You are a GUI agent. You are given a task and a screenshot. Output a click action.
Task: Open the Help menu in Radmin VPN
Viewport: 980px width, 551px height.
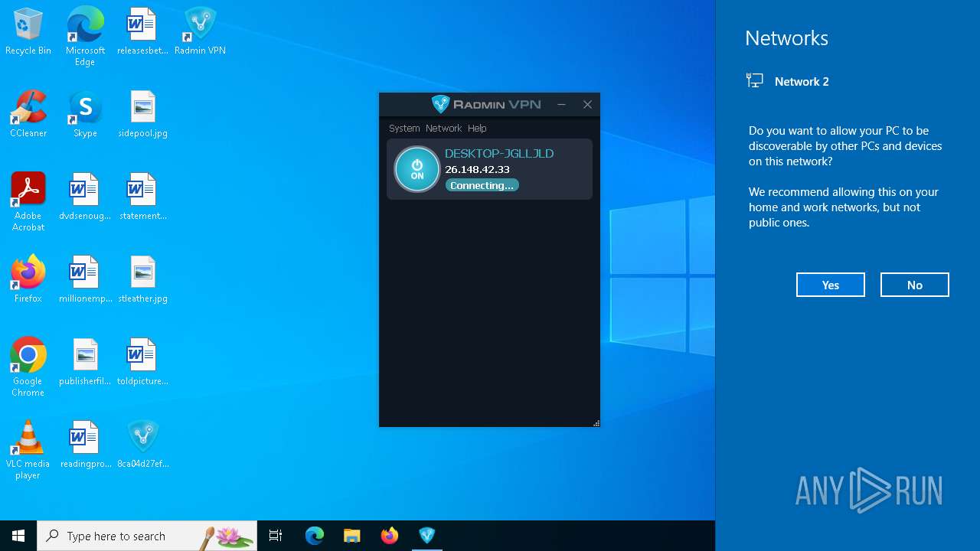tap(477, 129)
